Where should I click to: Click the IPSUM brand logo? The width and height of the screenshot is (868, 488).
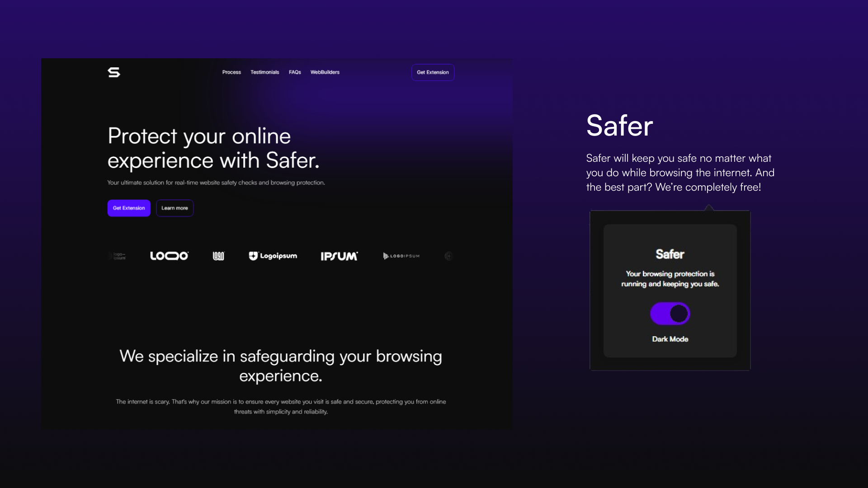point(339,256)
